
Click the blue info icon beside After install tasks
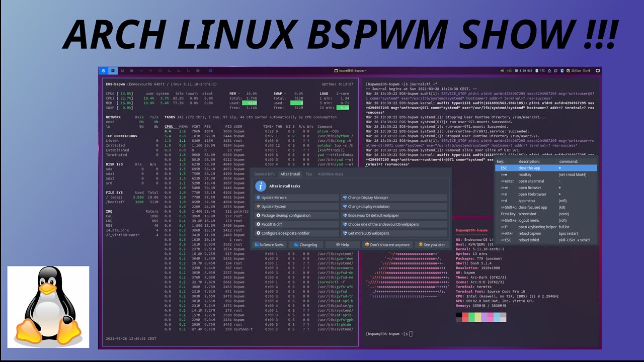click(x=261, y=186)
